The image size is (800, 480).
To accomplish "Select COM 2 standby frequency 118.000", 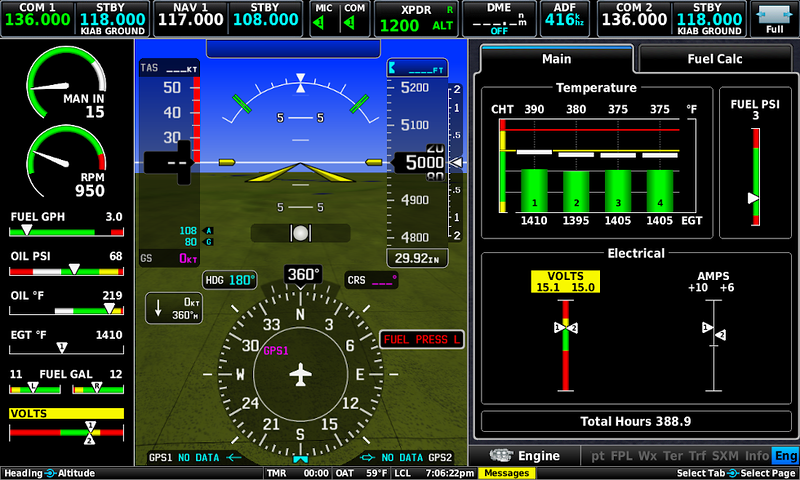I will pyautogui.click(x=709, y=19).
